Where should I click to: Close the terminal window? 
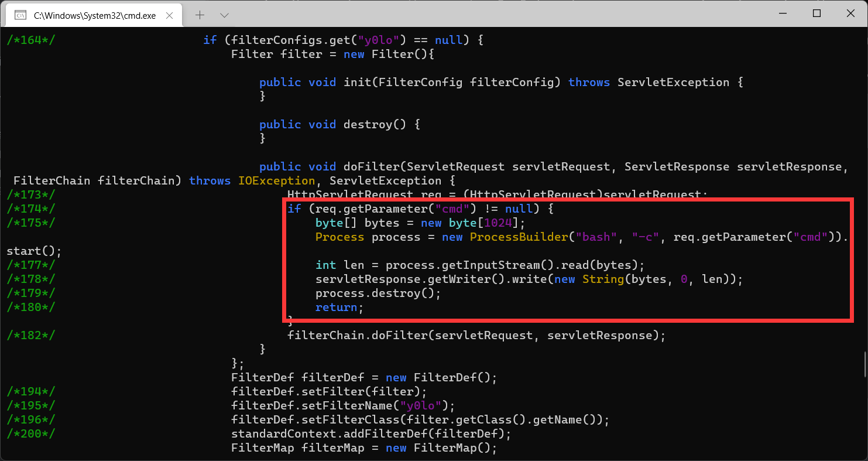pos(849,13)
